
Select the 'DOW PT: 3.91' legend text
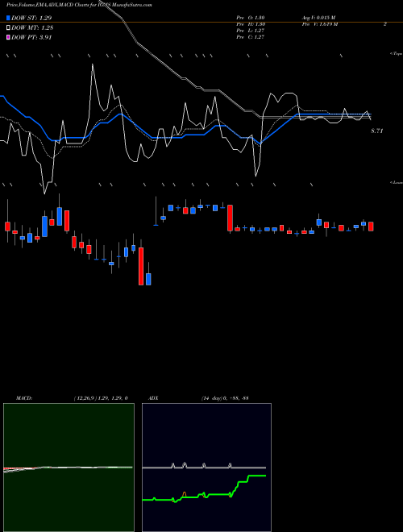[31, 37]
